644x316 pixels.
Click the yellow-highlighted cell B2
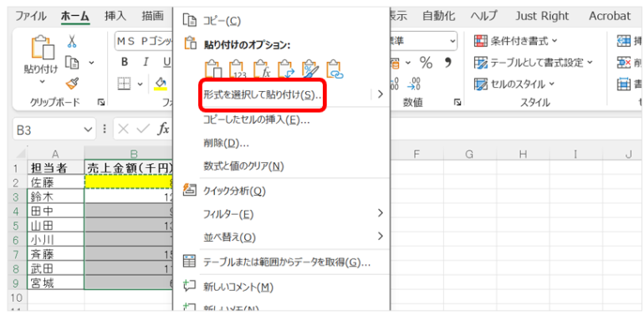click(x=129, y=181)
